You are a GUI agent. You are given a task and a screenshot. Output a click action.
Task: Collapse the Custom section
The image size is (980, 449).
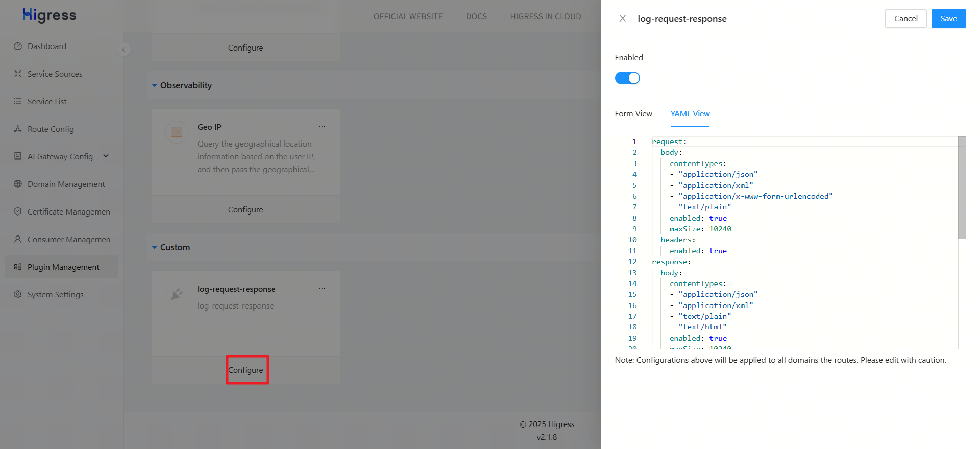click(155, 248)
